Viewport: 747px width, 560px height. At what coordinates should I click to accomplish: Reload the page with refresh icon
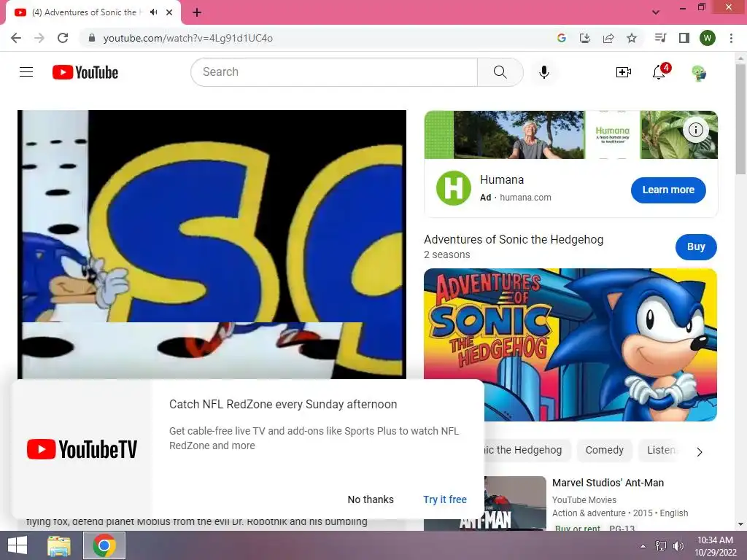click(63, 38)
